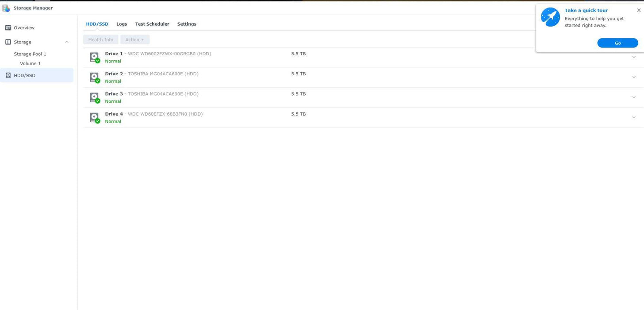This screenshot has height=310, width=644.
Task: Click the Drive 3 disk icon
Action: coord(94,97)
